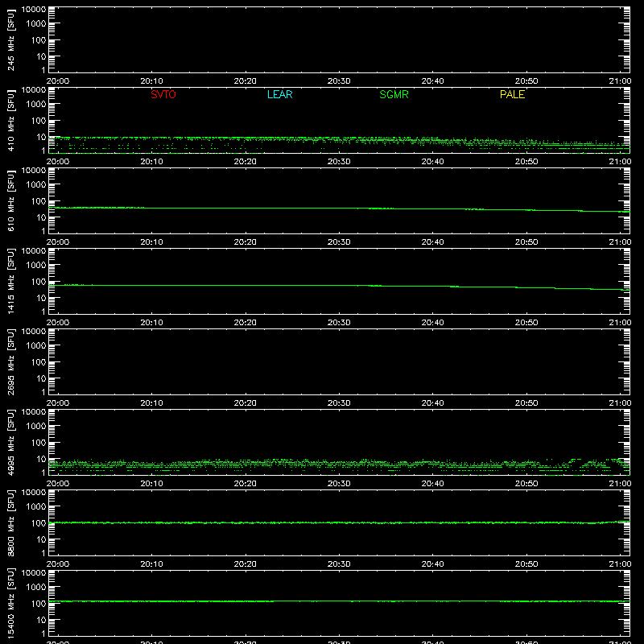Click 20:30 label below the 610 MHz panel
644x644 pixels.
click(339, 242)
